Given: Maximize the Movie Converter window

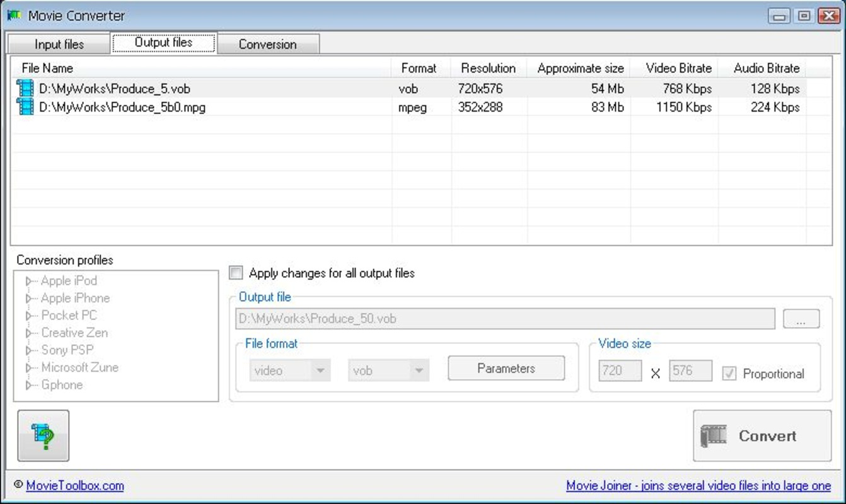Looking at the screenshot, I should 804,16.
